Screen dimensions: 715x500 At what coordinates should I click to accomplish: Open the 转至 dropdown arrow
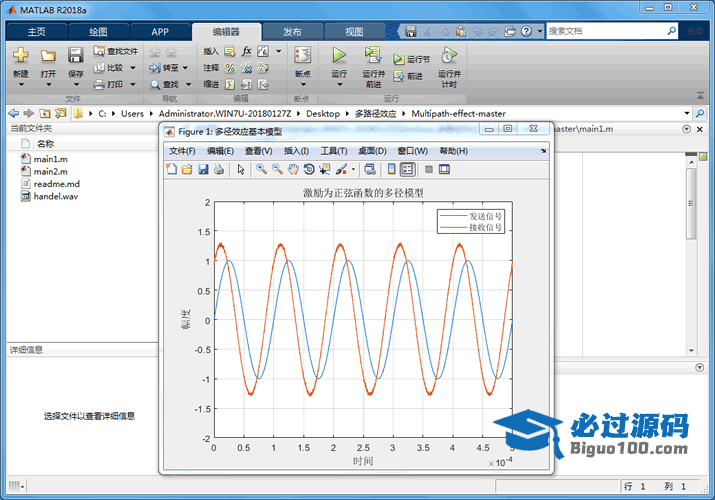185,68
